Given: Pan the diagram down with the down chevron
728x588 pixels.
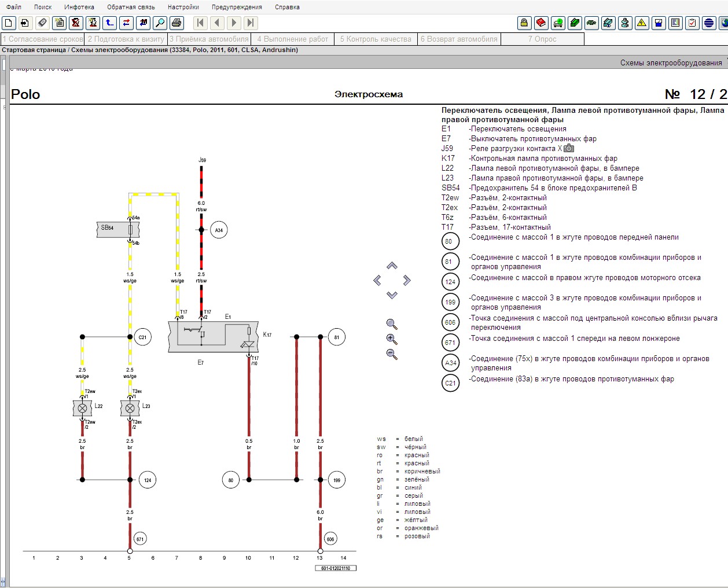Looking at the screenshot, I should pos(392,295).
